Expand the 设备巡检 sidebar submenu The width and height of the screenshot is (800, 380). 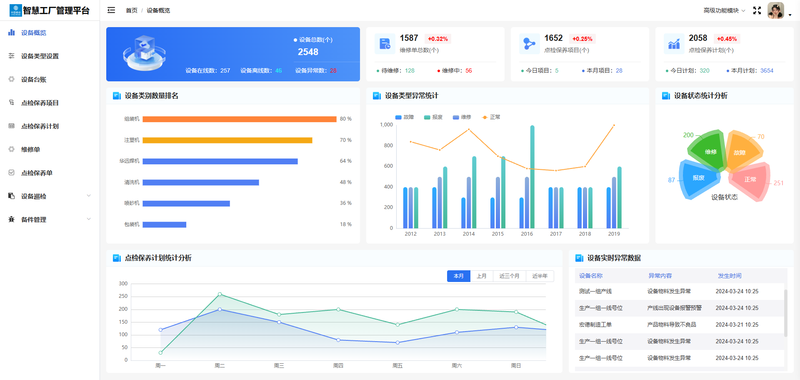(49, 196)
